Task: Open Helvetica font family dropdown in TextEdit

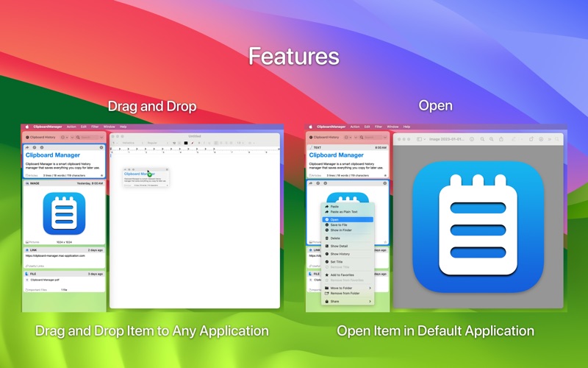Action: click(x=132, y=143)
